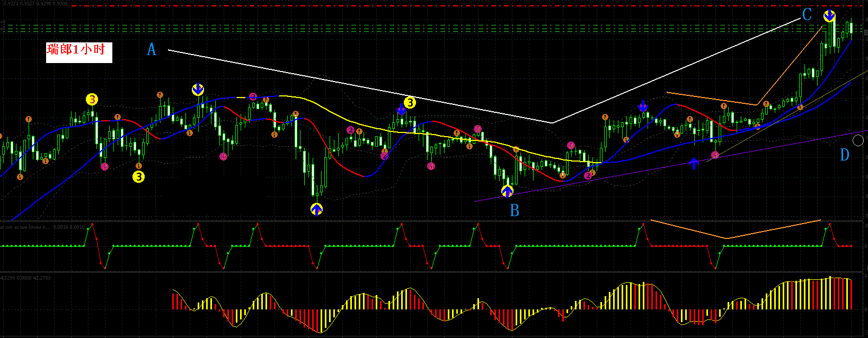Click the yellow circled down-arrow signal next to label C
Image resolution: width=868 pixels, height=338 pixels.
point(829,16)
